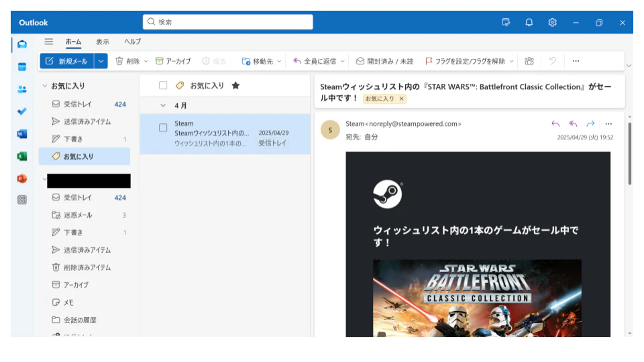Open the 迷惑メール folder

tap(85, 215)
